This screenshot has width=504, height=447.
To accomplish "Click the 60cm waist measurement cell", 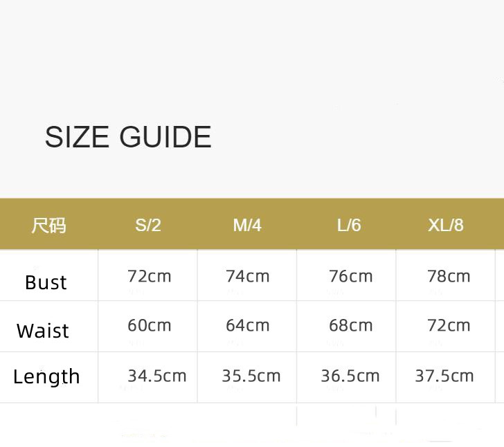I will pyautogui.click(x=149, y=325).
